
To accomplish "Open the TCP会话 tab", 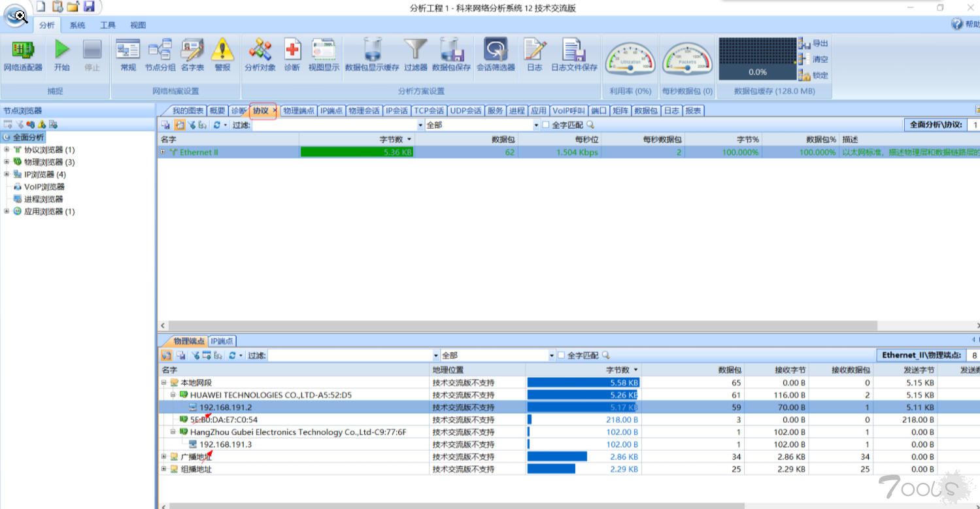I will [429, 110].
